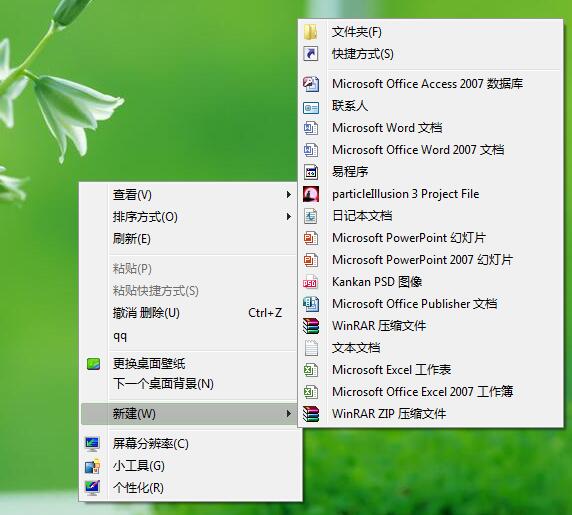Select the Microsoft PowerPoint 幻灯片 label
The width and height of the screenshot is (572, 515).
(x=409, y=238)
